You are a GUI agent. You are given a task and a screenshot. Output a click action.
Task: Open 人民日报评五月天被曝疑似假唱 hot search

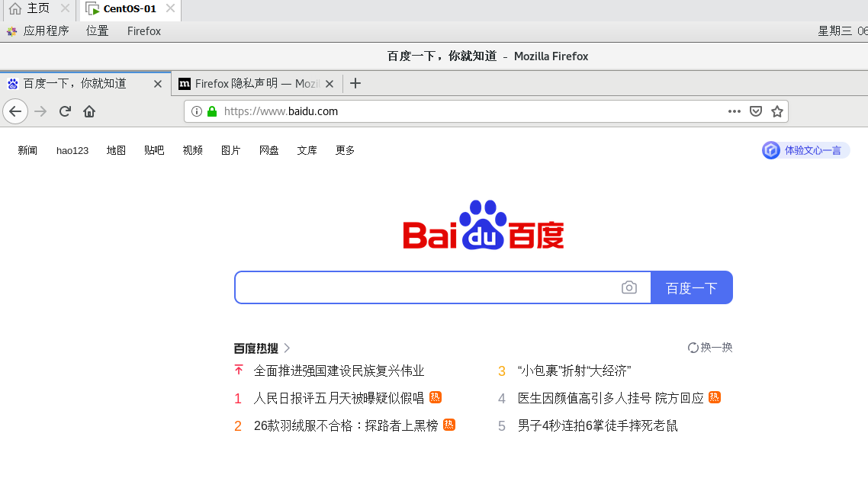point(339,398)
